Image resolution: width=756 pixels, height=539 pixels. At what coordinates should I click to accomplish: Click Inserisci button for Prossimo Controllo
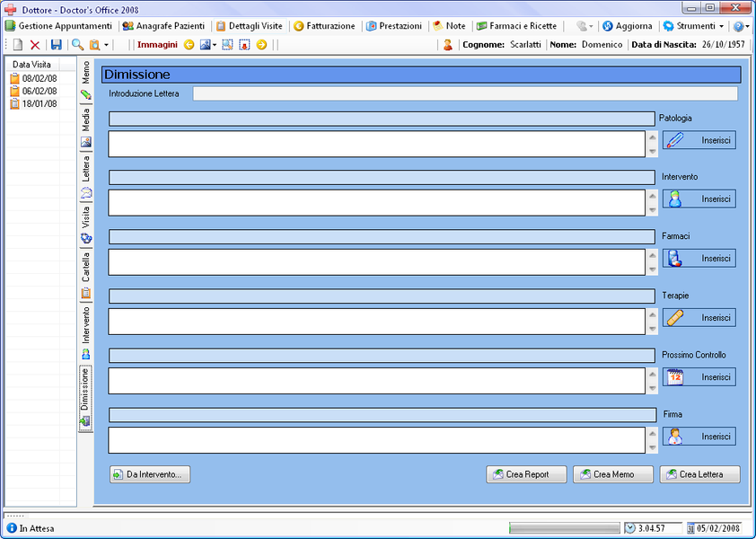pos(699,377)
